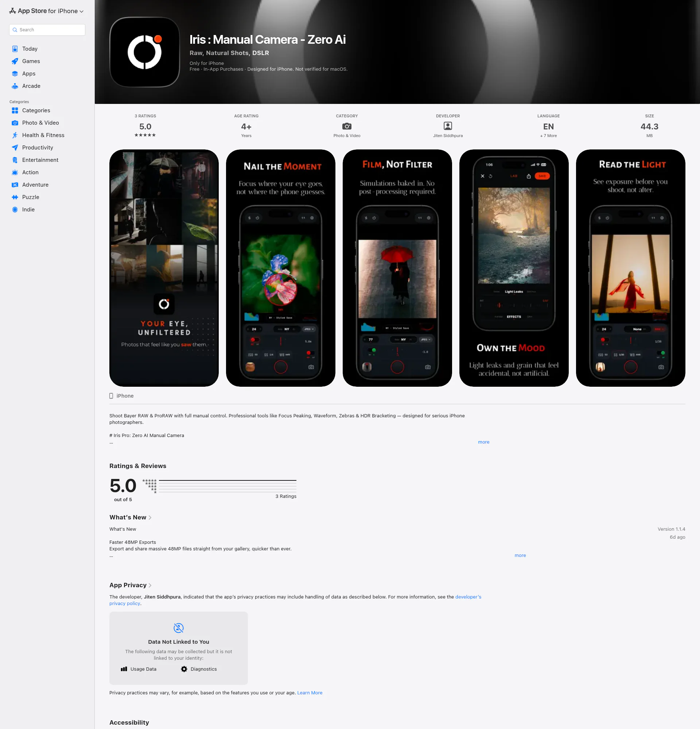Image resolution: width=700 pixels, height=729 pixels.
Task: Click the Iris app icon in header
Action: (145, 52)
